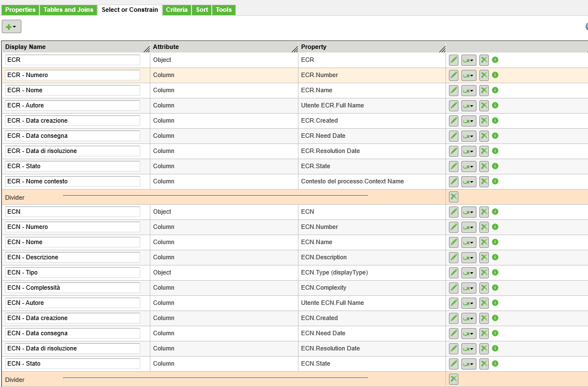Click the info icon for ECR - Nome
Viewport: 588px width, 387px height.
pyautogui.click(x=495, y=90)
